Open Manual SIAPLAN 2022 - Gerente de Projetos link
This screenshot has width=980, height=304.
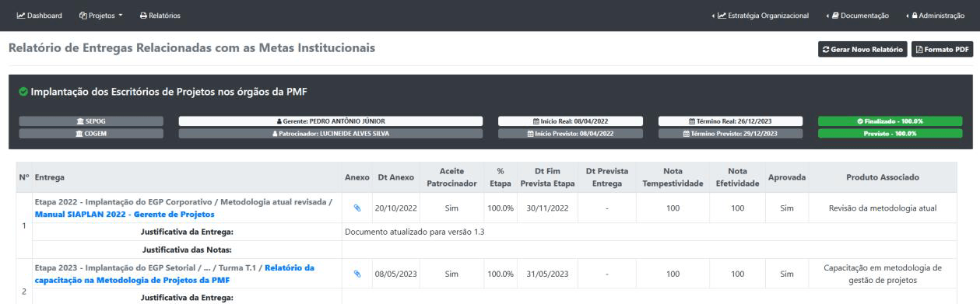pos(125,214)
